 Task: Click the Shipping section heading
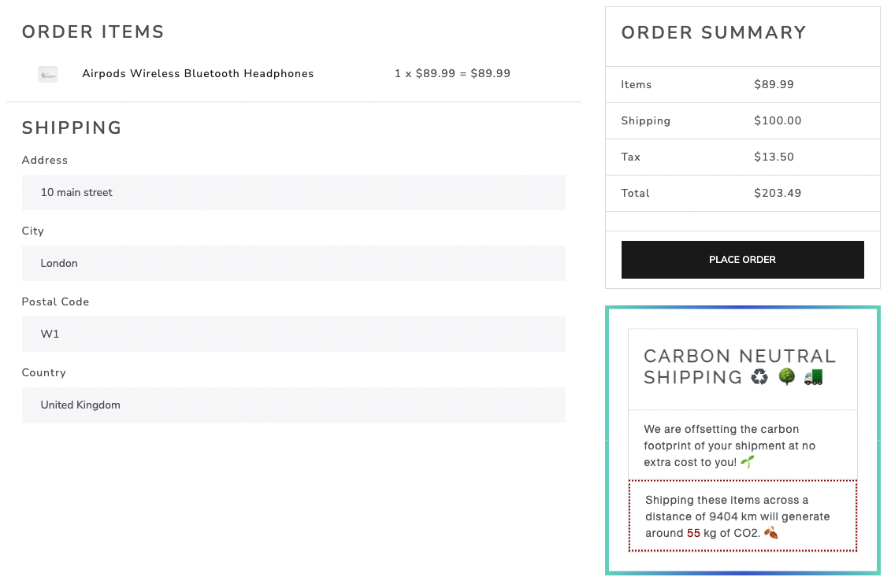[72, 128]
